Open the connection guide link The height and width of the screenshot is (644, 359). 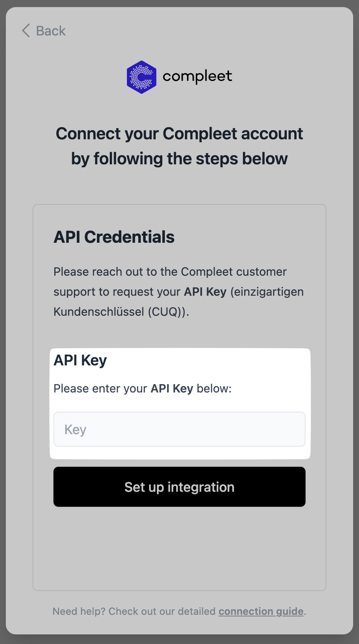(x=261, y=611)
